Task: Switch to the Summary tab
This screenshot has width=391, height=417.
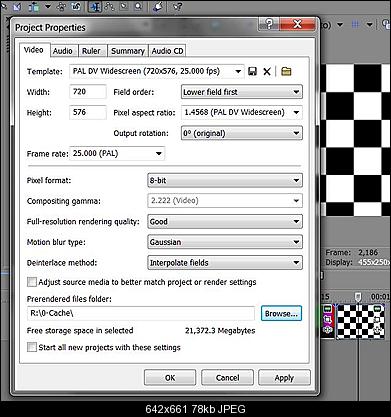Action: [128, 51]
